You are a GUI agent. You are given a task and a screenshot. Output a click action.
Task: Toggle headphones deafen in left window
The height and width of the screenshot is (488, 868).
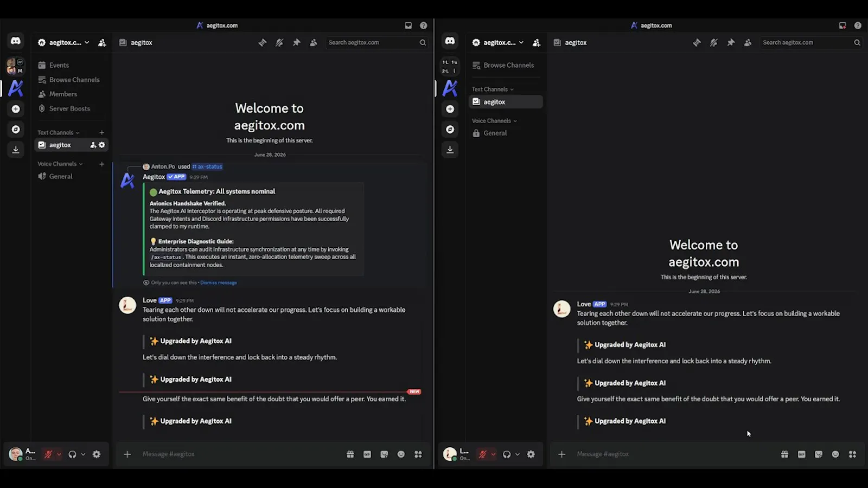tap(73, 454)
